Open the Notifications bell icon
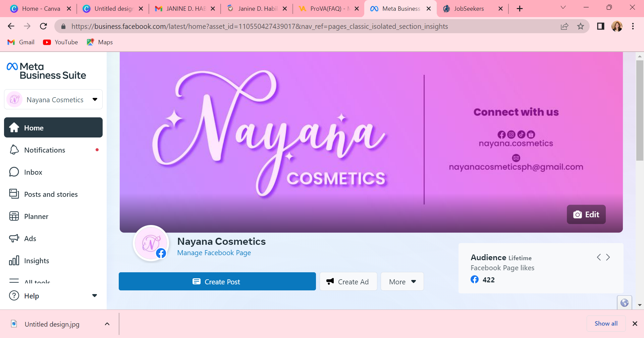This screenshot has height=338, width=644. (14, 150)
